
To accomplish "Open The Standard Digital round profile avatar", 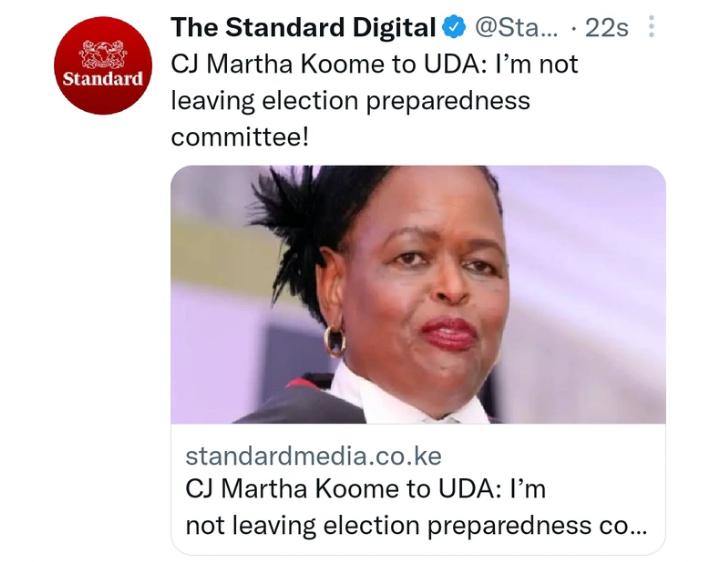I will (103, 65).
